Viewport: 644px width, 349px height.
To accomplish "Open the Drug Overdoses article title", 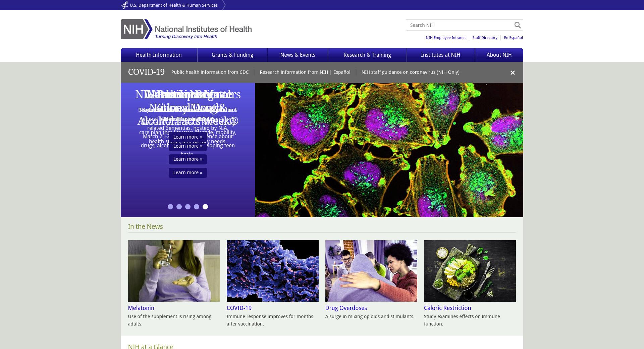I will pos(346,308).
